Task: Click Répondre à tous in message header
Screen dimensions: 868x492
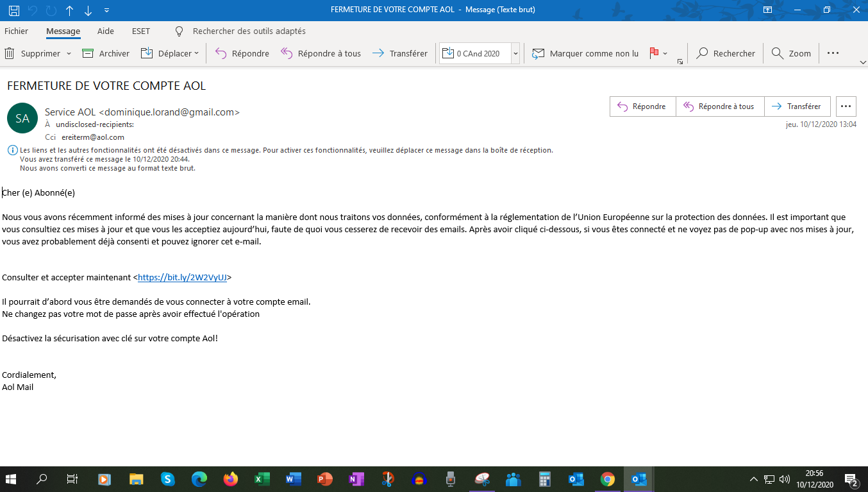Action: pos(720,106)
